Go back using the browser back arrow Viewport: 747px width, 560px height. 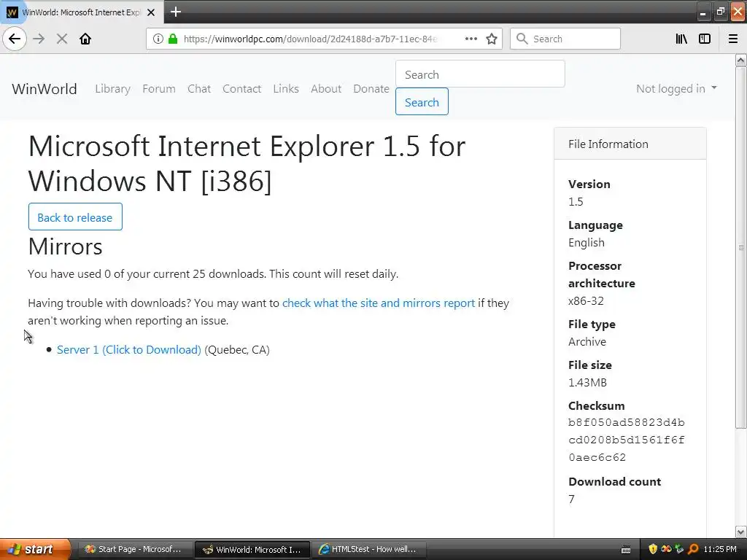point(15,39)
